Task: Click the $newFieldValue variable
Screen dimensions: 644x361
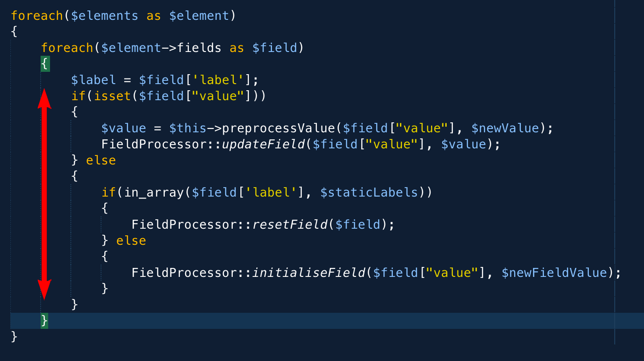Action: (x=554, y=273)
